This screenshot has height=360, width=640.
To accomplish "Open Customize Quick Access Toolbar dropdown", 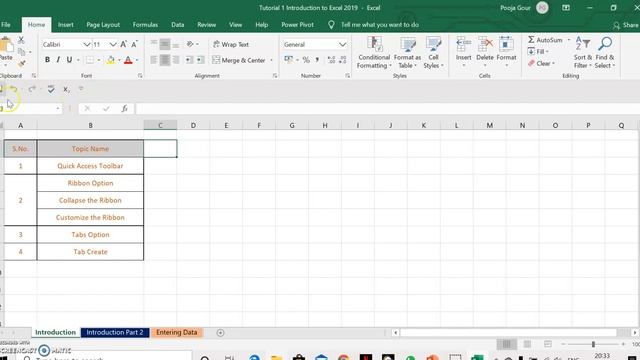I will click(81, 89).
